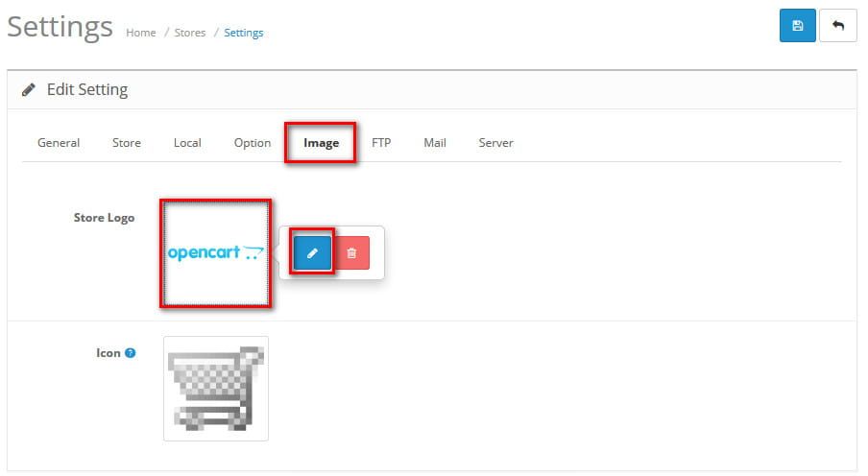Screen dimensions: 868x476
Task: Open the Store tab
Action: 127,143
